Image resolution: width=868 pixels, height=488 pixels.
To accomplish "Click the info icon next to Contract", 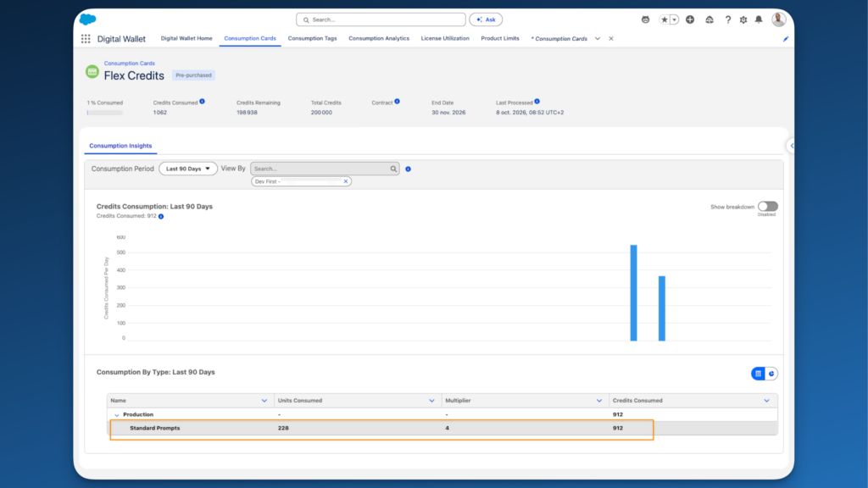I will (x=397, y=102).
